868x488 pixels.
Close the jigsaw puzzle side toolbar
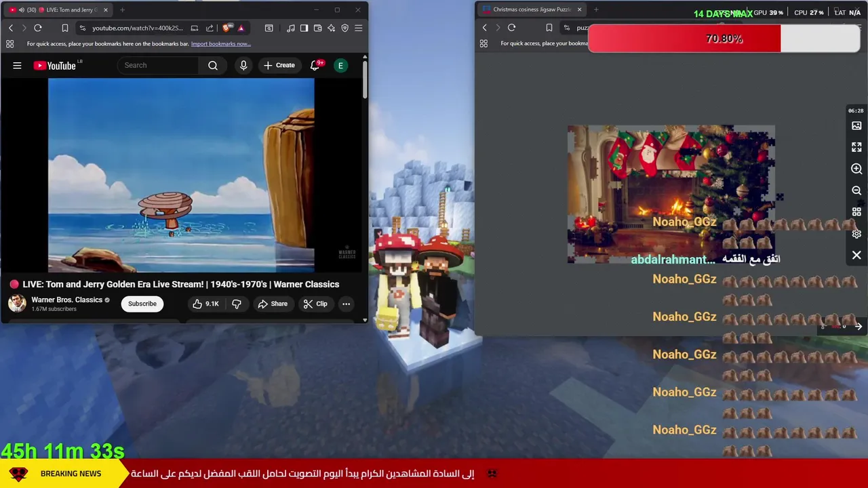856,256
